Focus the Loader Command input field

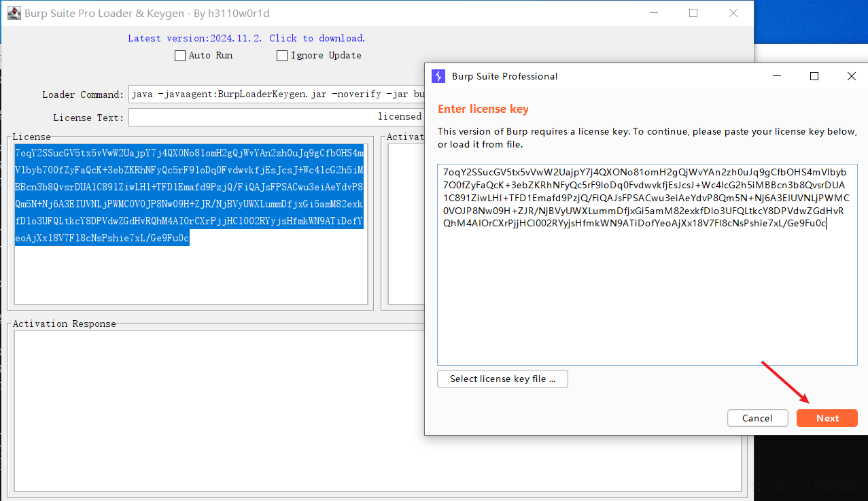point(276,94)
